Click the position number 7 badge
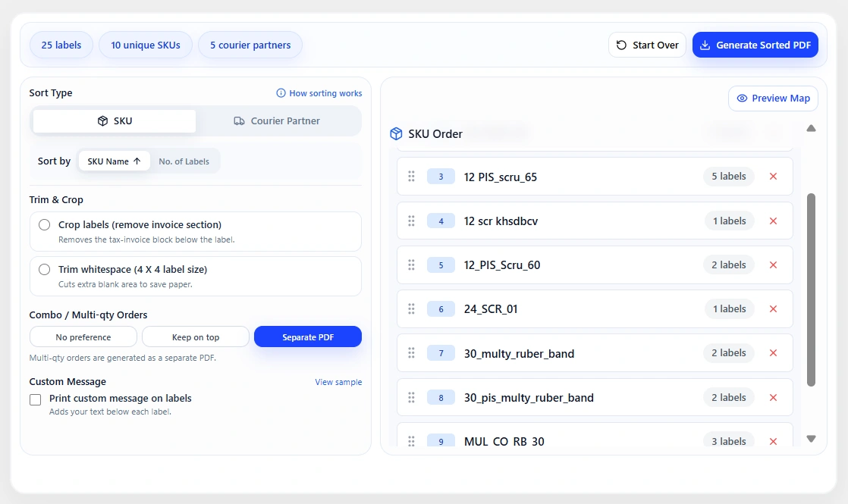This screenshot has width=848, height=504. [441, 353]
